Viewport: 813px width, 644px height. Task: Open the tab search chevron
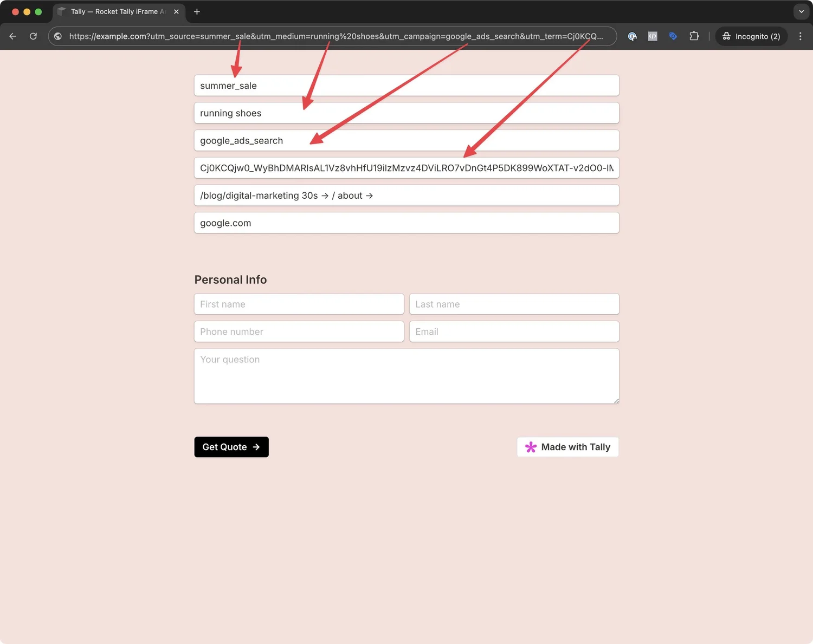pyautogui.click(x=801, y=11)
